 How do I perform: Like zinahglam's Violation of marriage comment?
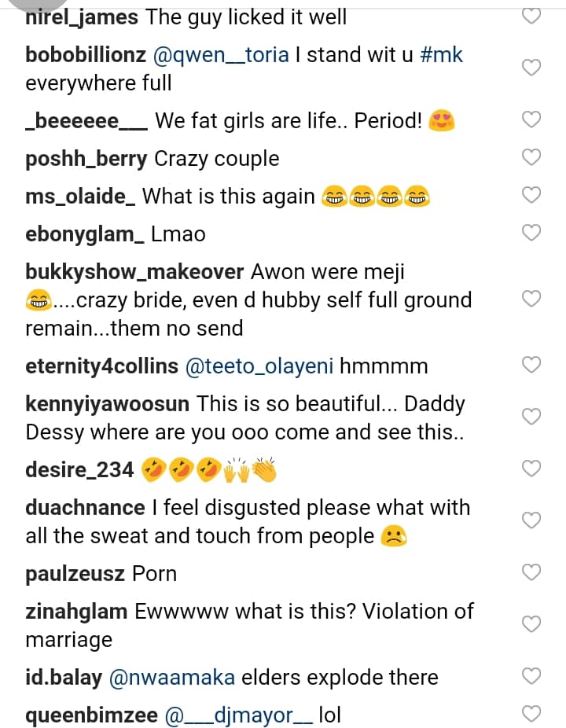[x=532, y=625]
